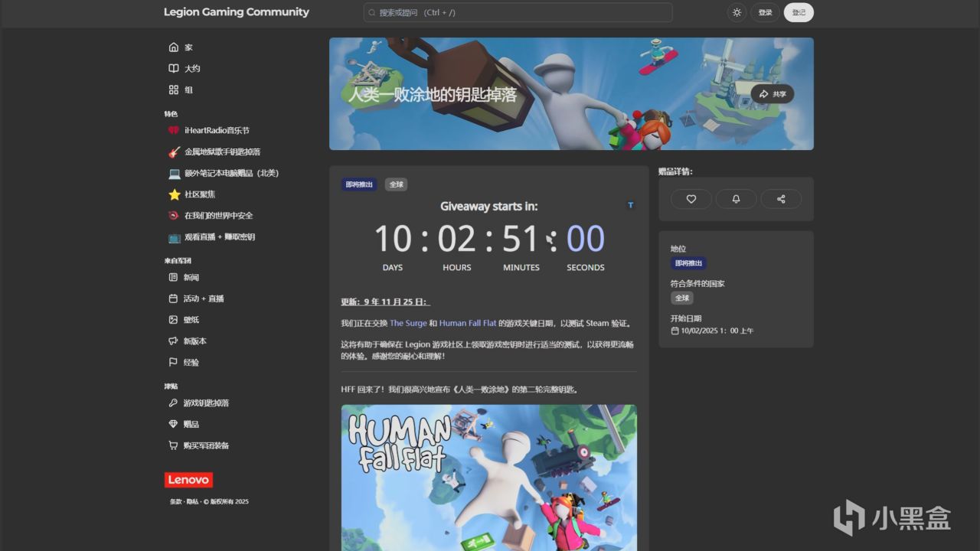Open iHeartRadio音乐节 sidebar entry

[x=216, y=131]
